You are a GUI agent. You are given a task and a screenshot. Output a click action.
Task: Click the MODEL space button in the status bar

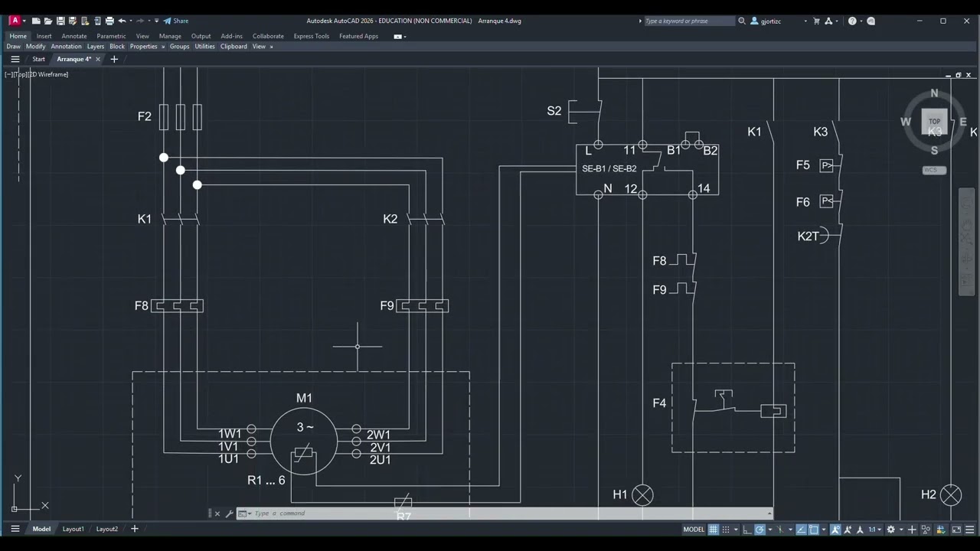(x=694, y=530)
